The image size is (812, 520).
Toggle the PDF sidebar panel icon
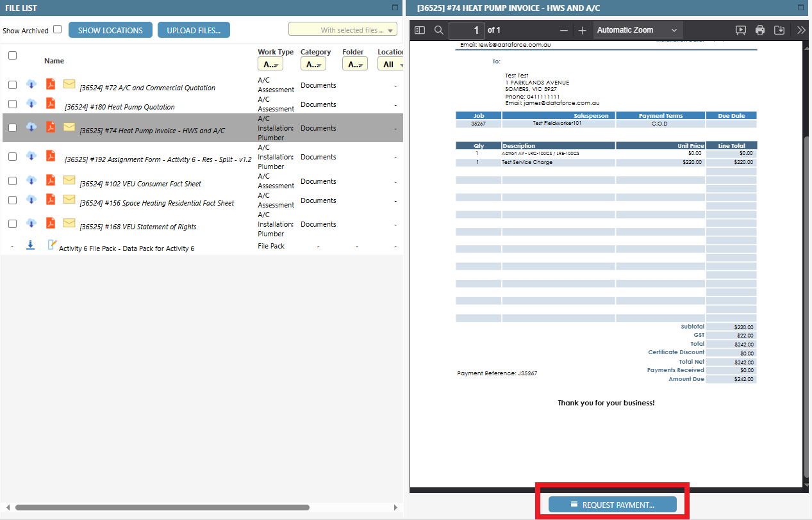click(x=420, y=29)
